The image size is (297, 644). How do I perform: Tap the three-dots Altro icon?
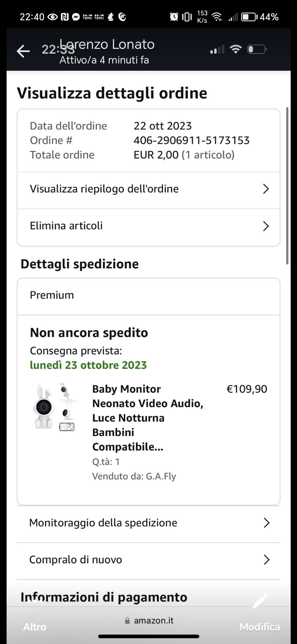pos(35,601)
